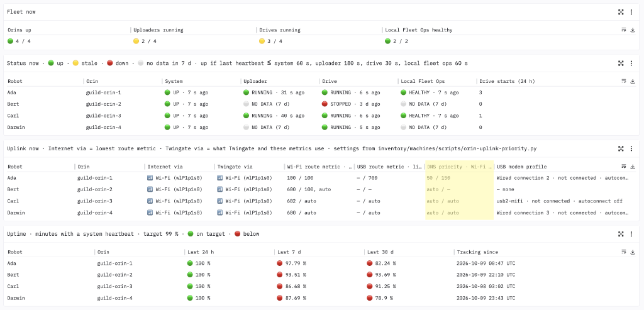Click green HEALTHY dot in Carl's Local Fleet Ops cell

[403, 116]
